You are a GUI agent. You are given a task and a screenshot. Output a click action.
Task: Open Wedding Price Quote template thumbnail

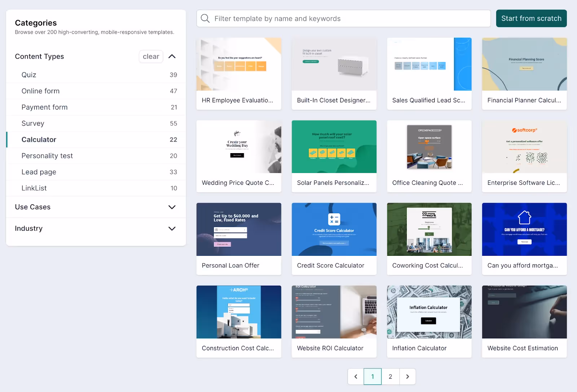click(x=239, y=147)
